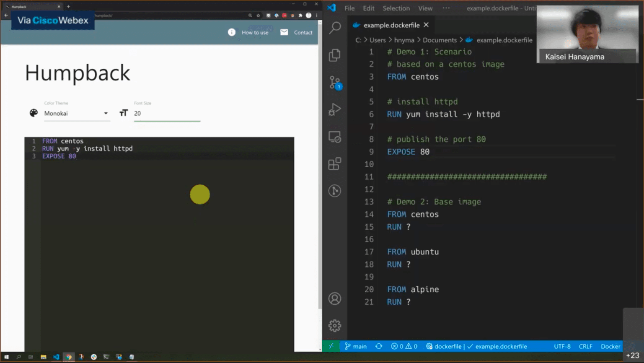The height and width of the screenshot is (363, 644).
Task: Click the Font Size input field
Action: pos(167,113)
